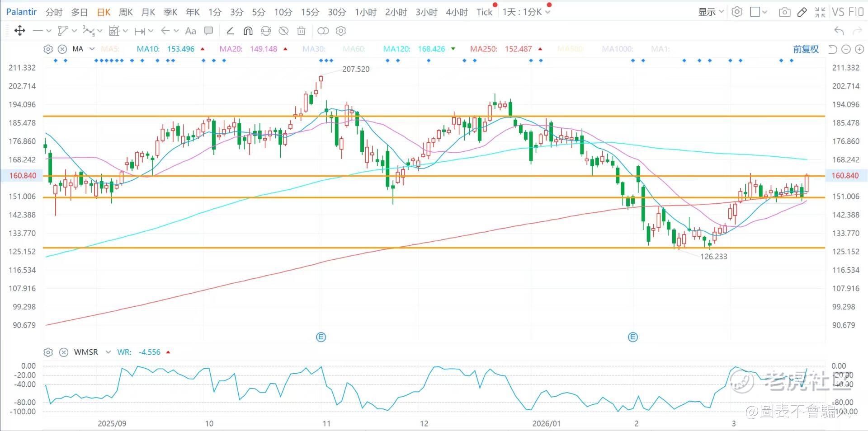Select the range measurement tool
The height and width of the screenshot is (431, 868).
click(x=140, y=31)
